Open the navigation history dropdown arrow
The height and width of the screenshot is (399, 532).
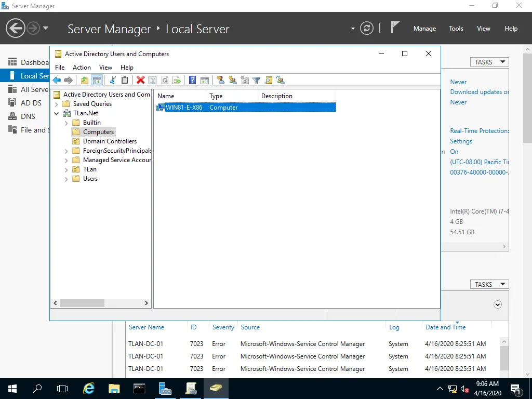(x=46, y=28)
